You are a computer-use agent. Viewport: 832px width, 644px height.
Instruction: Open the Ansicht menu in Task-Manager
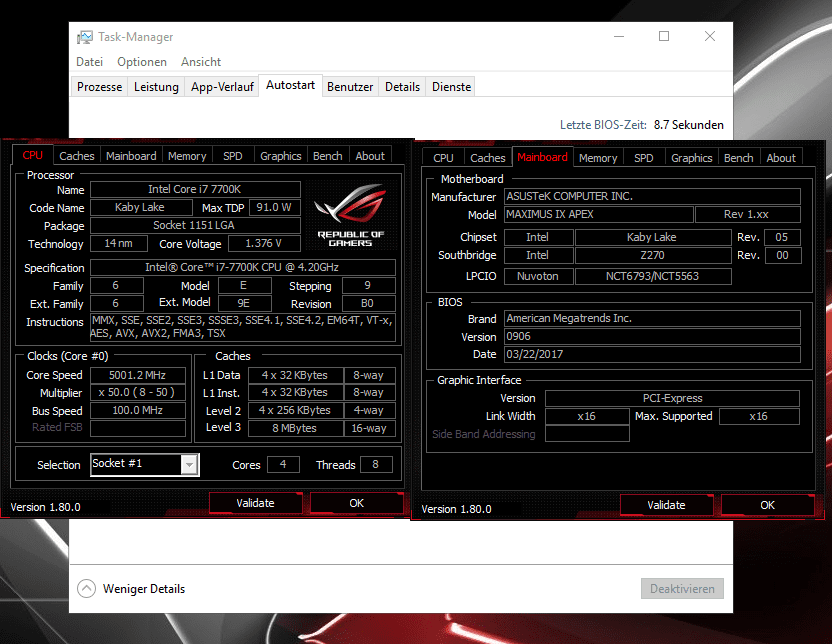pyautogui.click(x=201, y=62)
